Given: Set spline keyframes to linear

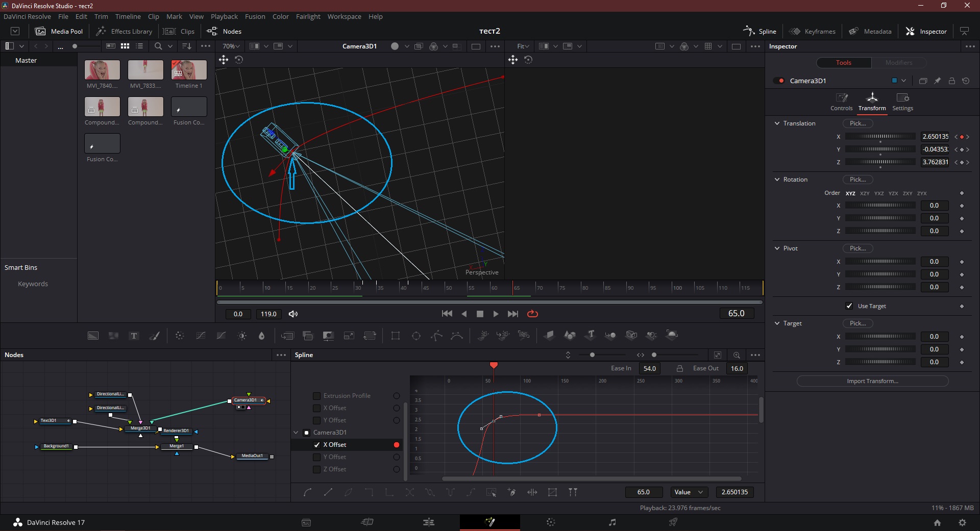Looking at the screenshot, I should tap(328, 492).
